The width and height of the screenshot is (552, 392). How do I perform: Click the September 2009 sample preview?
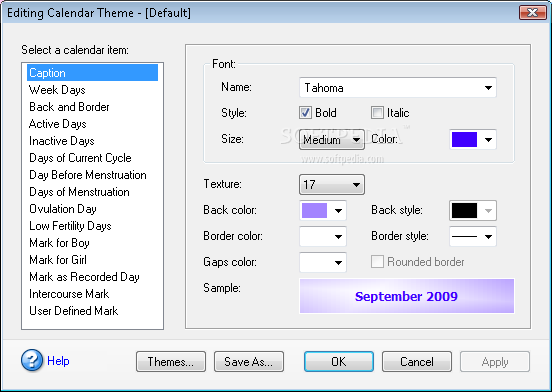(407, 296)
